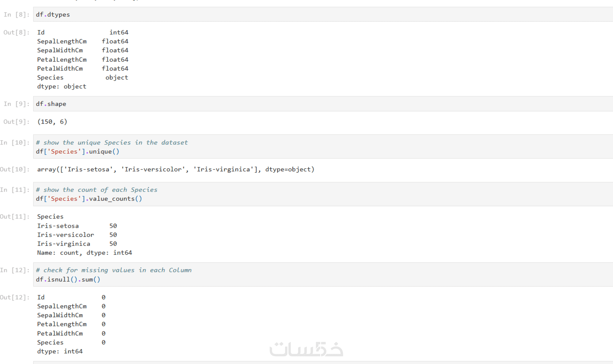Click the df.isnull().sum() code line
This screenshot has width=613, height=364.
coord(68,280)
